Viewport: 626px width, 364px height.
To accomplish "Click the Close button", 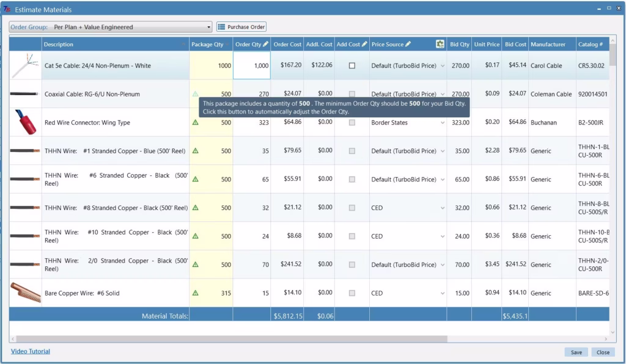I will click(603, 352).
